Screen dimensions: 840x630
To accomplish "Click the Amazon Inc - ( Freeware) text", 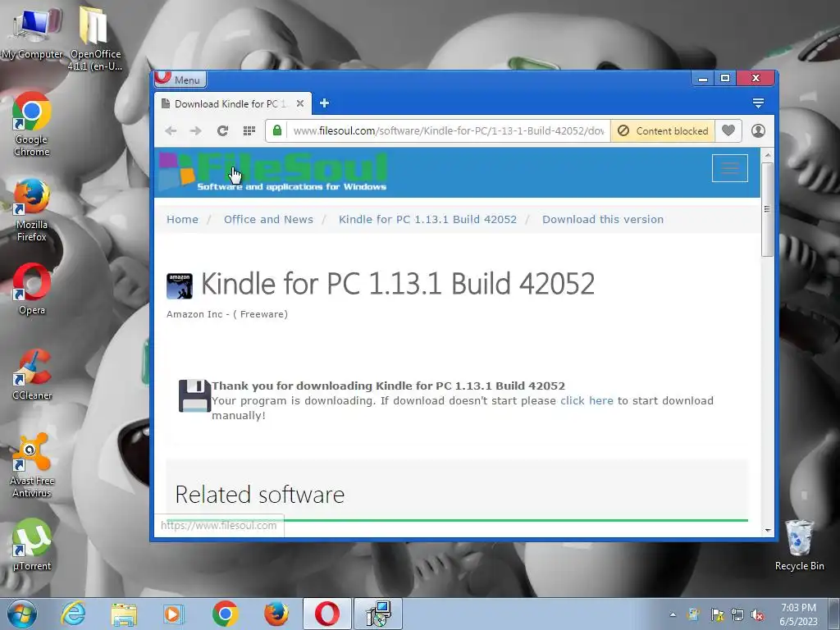I will (x=227, y=314).
